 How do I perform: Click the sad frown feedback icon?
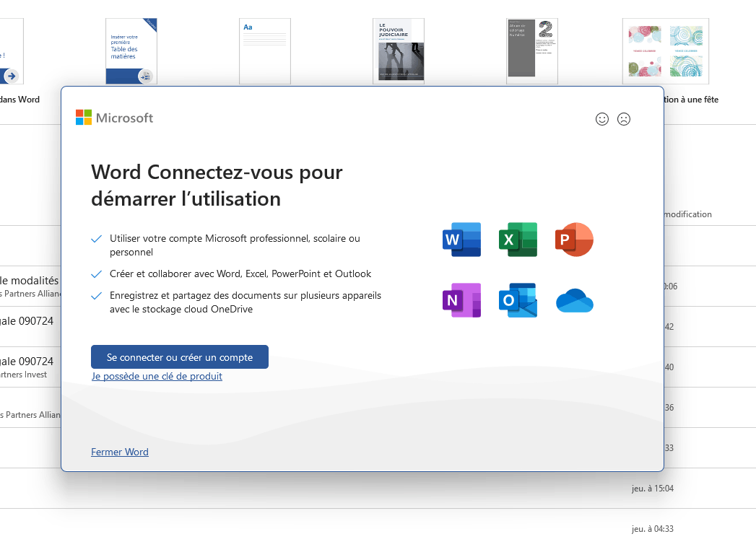[x=623, y=119]
